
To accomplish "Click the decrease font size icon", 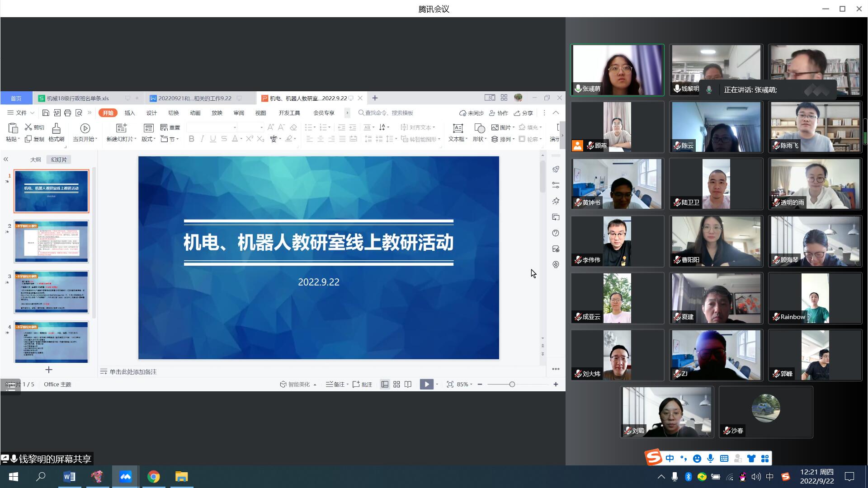I will [x=281, y=127].
